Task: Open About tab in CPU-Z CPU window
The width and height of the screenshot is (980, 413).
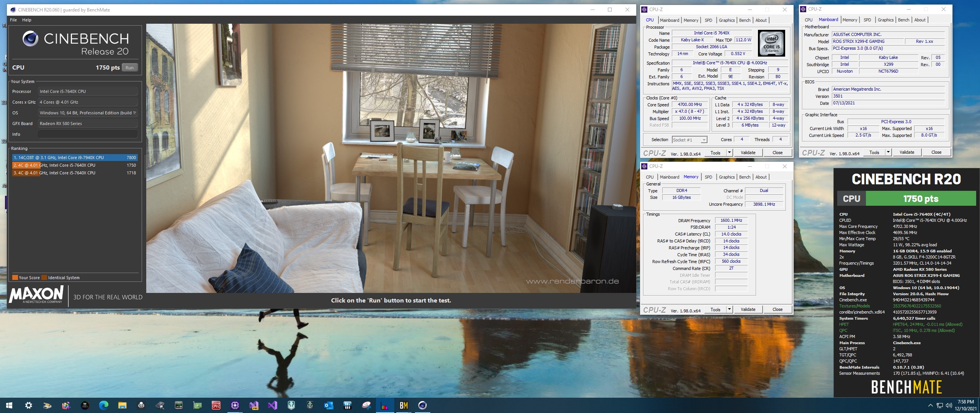Action: tap(761, 20)
